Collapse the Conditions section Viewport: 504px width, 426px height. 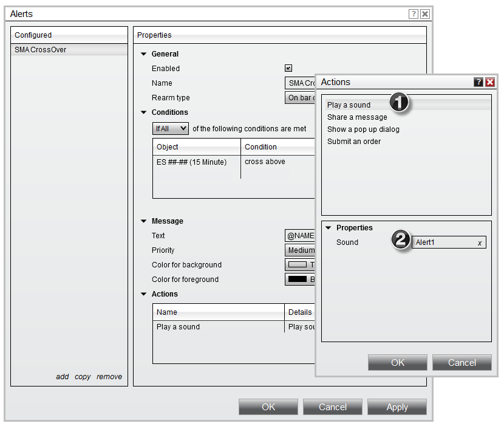[144, 112]
